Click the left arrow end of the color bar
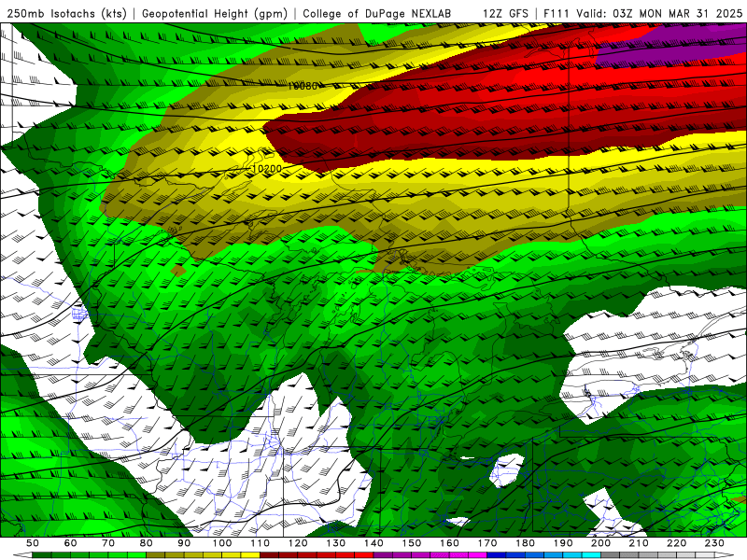 (22, 554)
